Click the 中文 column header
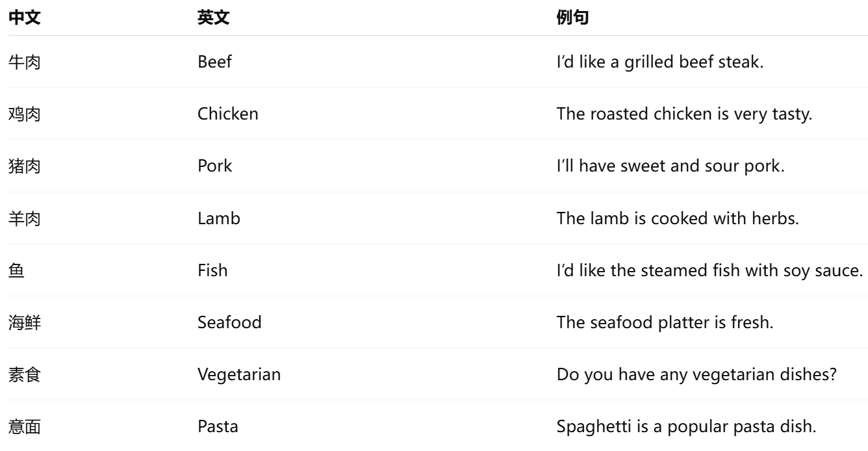 [x=24, y=18]
